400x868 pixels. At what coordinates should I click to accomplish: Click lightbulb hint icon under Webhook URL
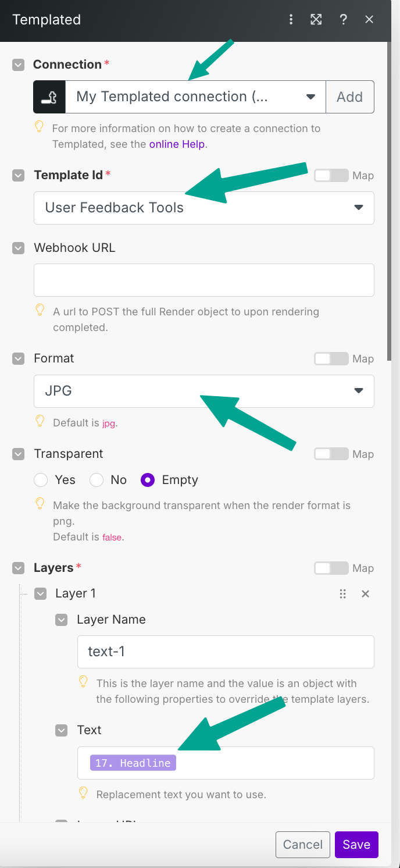[x=40, y=310]
